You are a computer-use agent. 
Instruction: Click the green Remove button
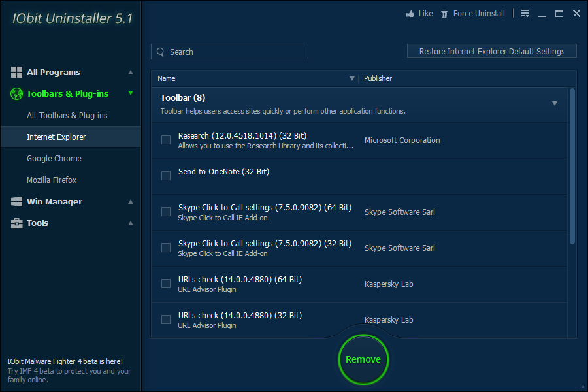[363, 359]
